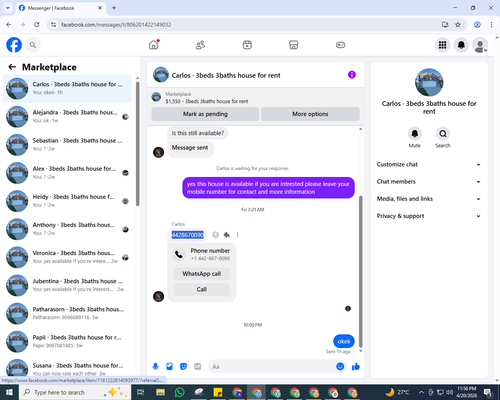
Task: Click Carlos's large profile picture in sidebar
Action: coord(429,83)
